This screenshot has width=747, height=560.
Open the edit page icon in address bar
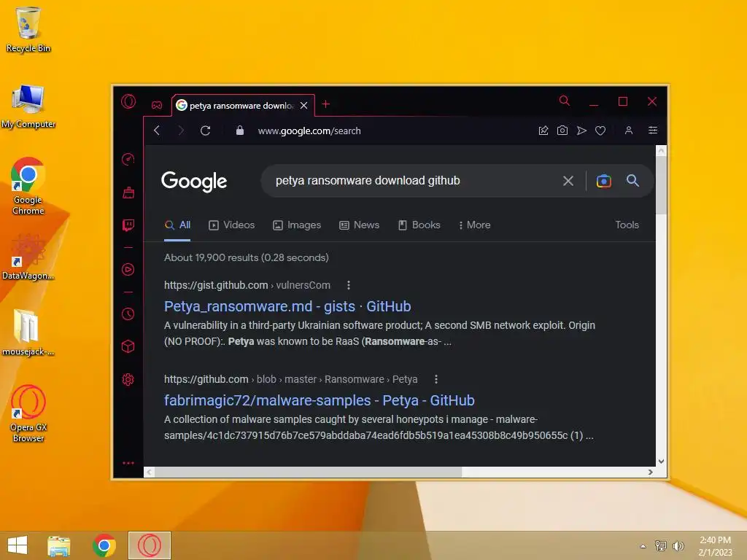(x=543, y=131)
